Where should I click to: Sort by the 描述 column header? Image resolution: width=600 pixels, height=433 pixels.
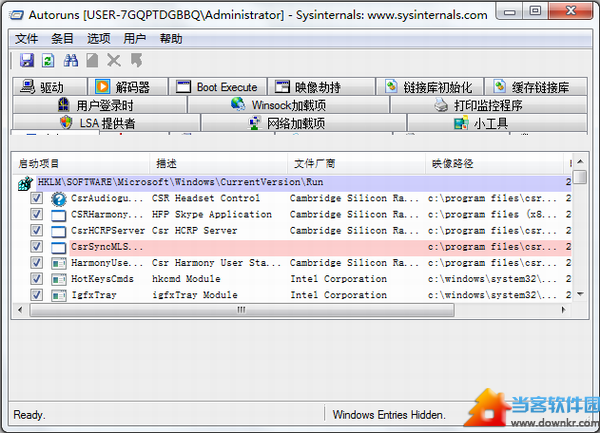coord(218,164)
